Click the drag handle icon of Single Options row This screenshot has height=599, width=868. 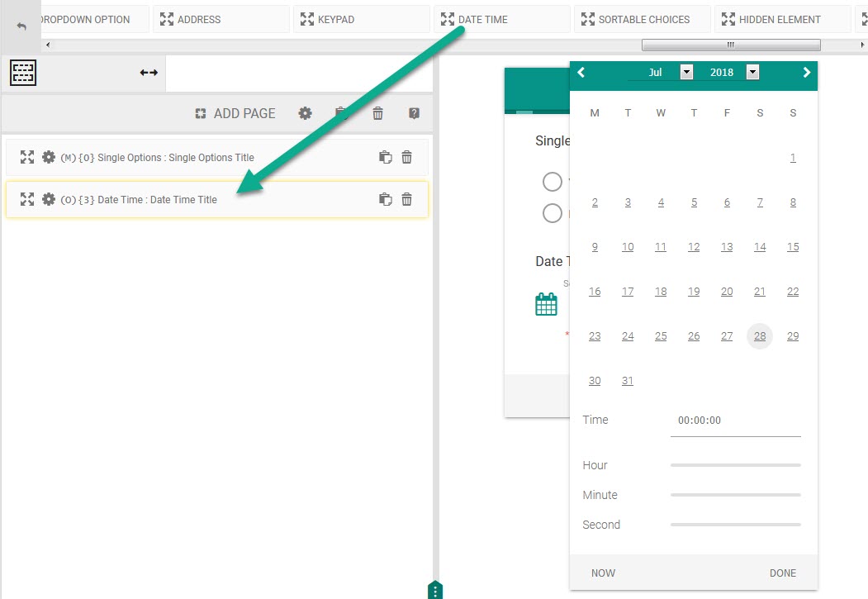pyautogui.click(x=27, y=157)
